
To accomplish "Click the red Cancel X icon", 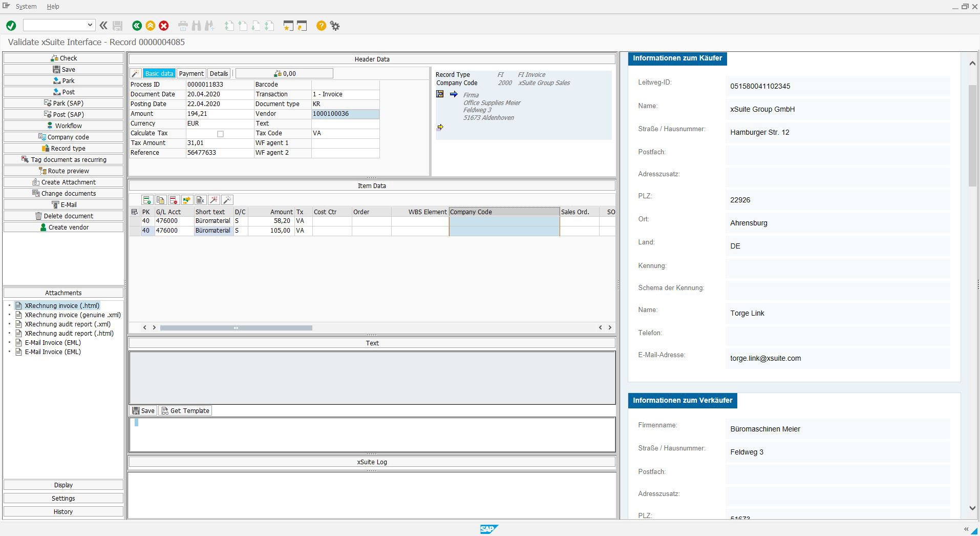I will tap(164, 26).
